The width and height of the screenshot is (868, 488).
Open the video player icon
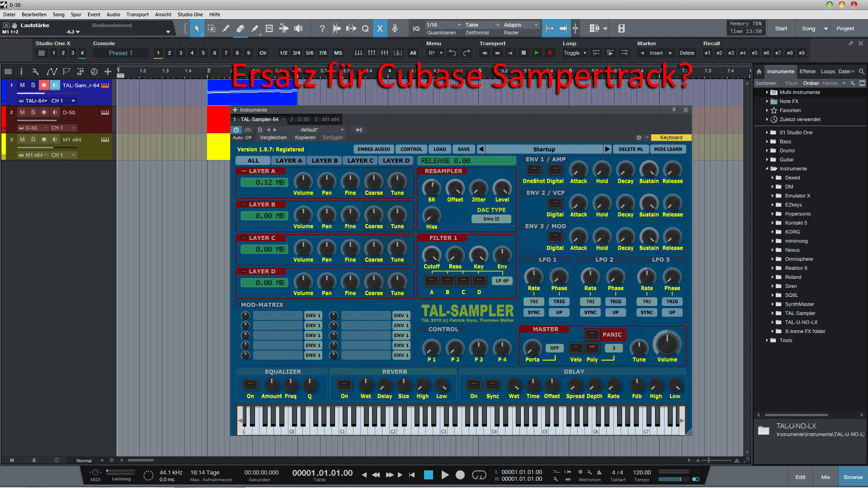[x=622, y=28]
